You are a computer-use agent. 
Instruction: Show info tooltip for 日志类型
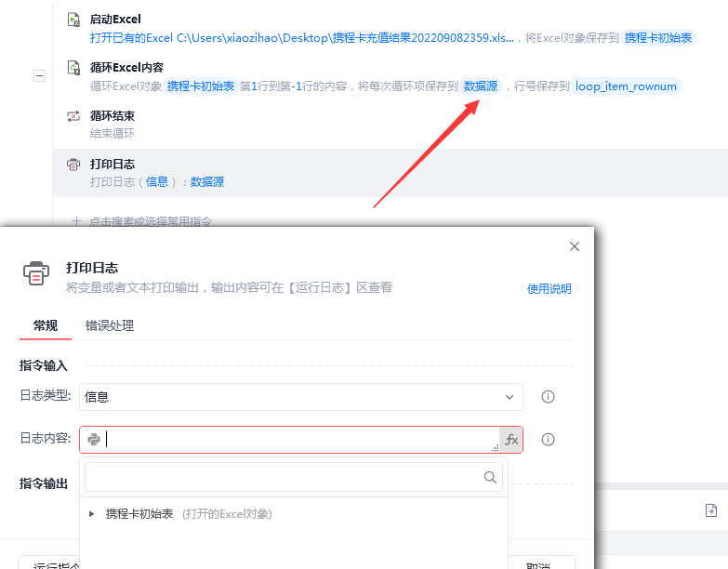point(548,397)
